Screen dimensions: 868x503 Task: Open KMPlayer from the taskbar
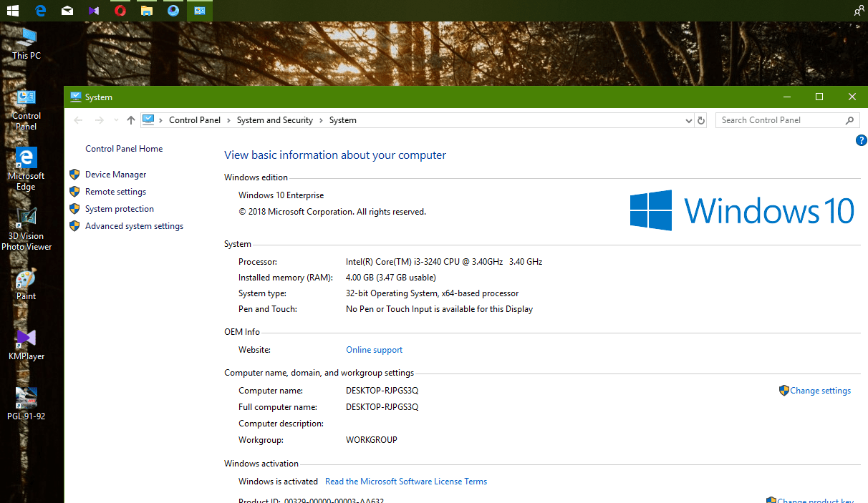click(93, 11)
